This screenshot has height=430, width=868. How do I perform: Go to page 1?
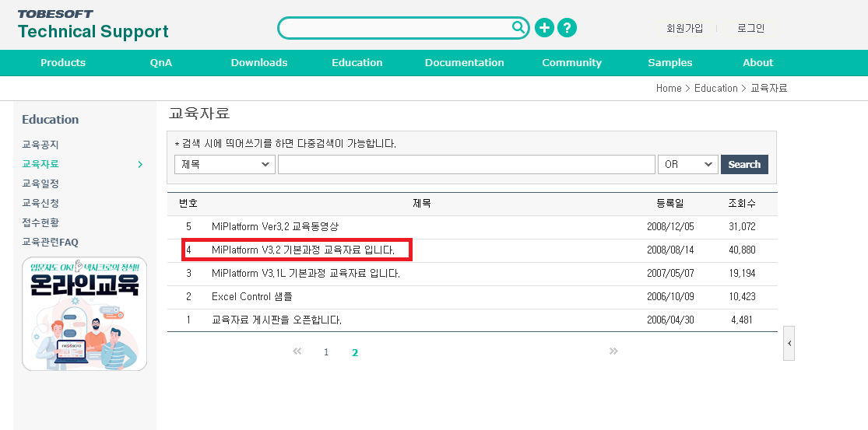pyautogui.click(x=326, y=352)
